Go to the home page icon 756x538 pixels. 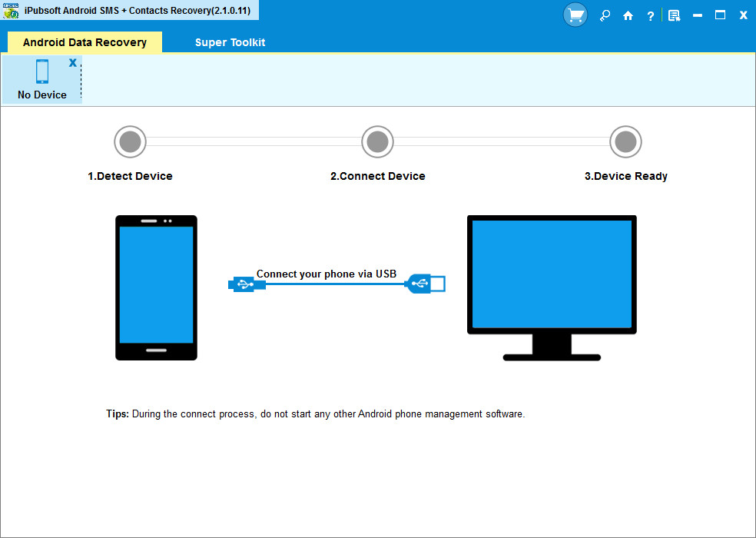[628, 16]
